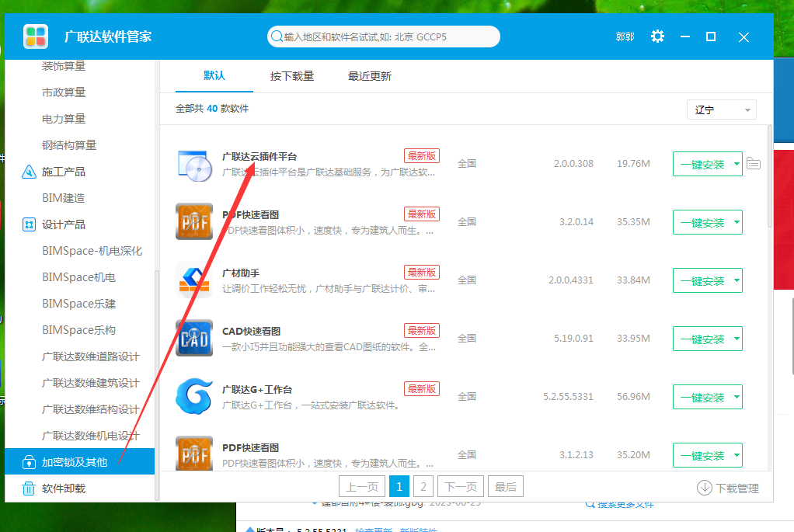
Task: Click the 广材助手 title text
Action: [x=241, y=273]
